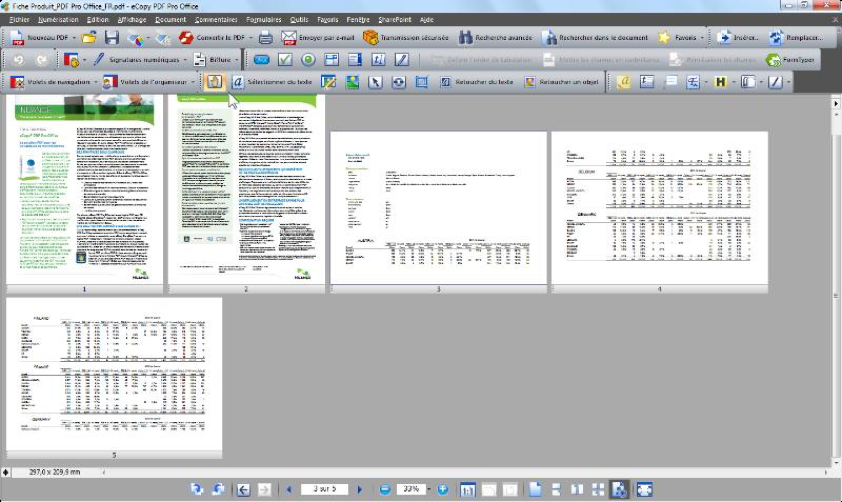Toggle full screen view icon
This screenshot has width=842, height=502.
[644, 489]
